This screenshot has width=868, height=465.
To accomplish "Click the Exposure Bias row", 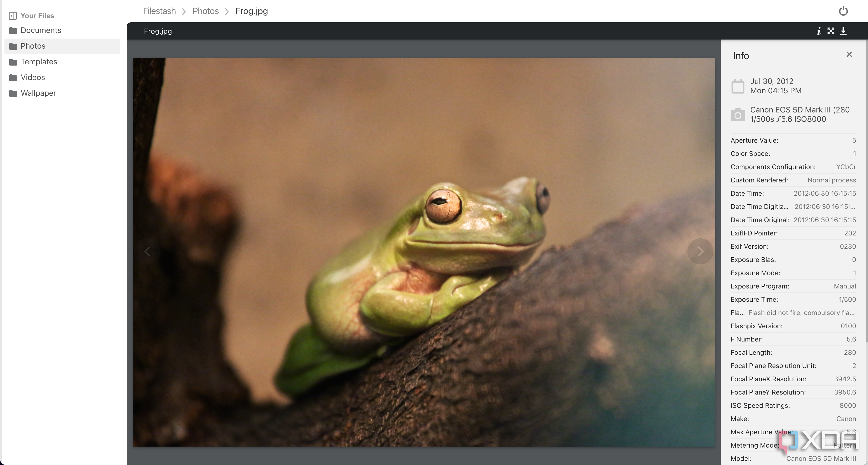I will click(x=793, y=260).
